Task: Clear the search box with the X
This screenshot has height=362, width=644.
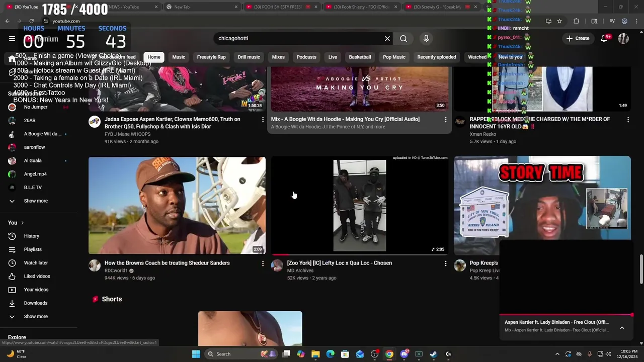Action: click(x=387, y=39)
